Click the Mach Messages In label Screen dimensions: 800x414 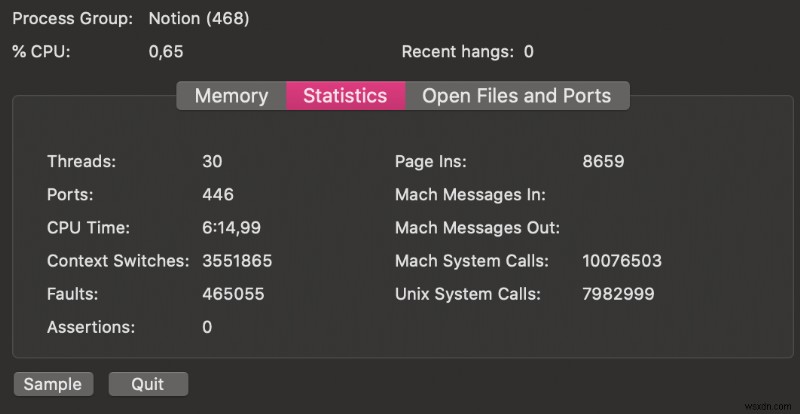tap(470, 194)
